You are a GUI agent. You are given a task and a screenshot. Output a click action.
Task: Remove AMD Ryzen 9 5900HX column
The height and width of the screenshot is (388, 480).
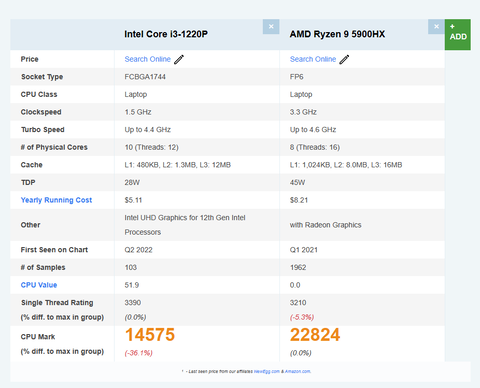tap(436, 27)
